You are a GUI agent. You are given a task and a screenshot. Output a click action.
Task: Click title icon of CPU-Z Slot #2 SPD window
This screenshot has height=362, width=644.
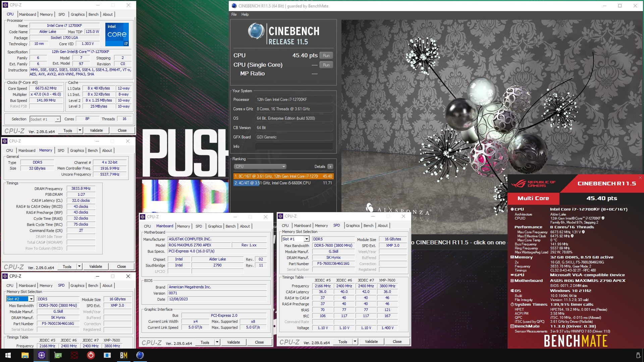tap(5, 276)
